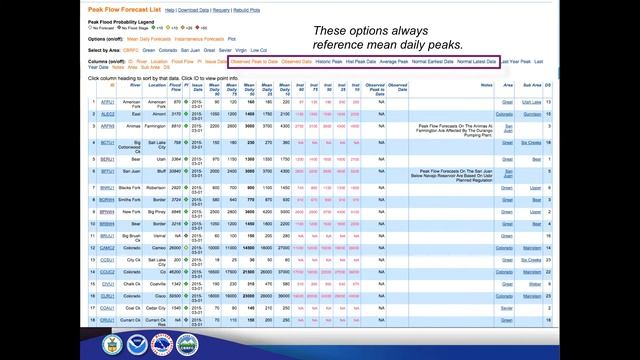Viewport: 640px width, 360px height.
Task: Open point info for CAMC2
Action: click(107, 248)
